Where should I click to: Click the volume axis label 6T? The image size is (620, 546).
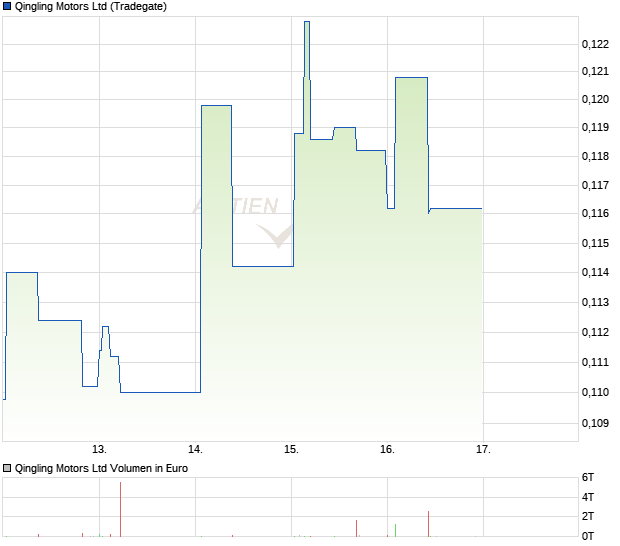(588, 478)
